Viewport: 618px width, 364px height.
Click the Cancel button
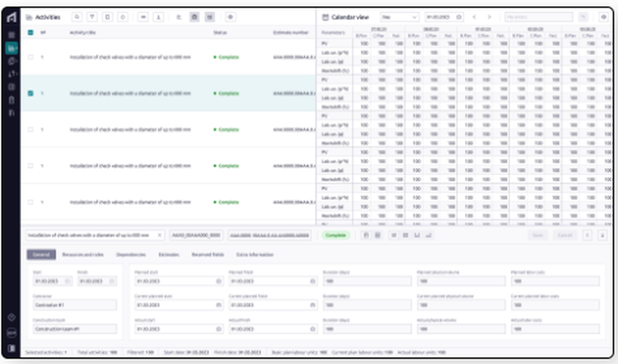pos(565,235)
